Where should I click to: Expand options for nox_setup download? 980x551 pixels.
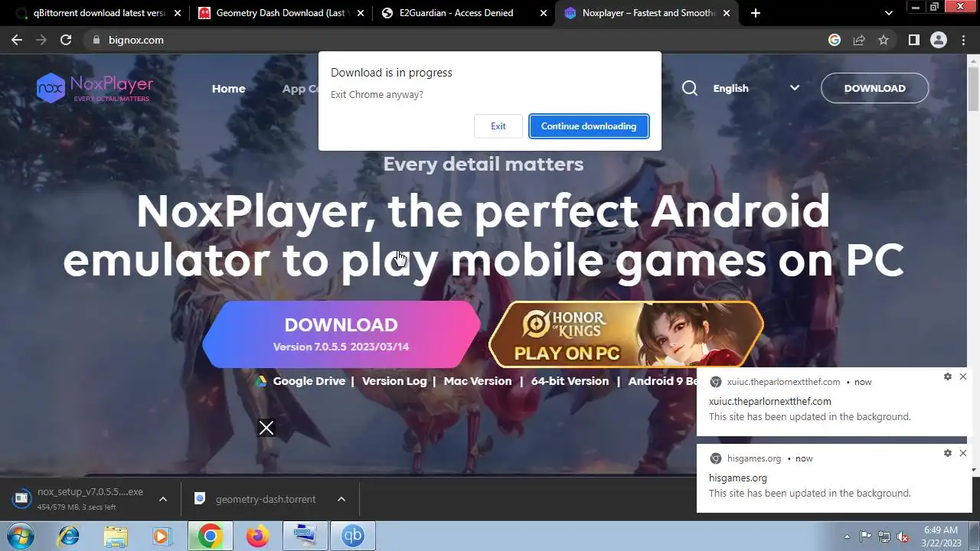tap(162, 499)
